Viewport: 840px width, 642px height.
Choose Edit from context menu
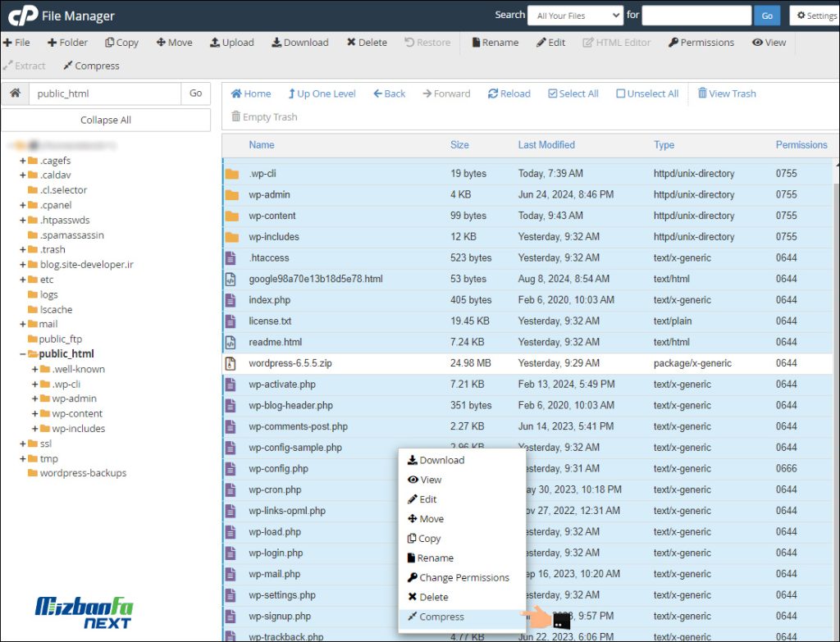click(x=462, y=499)
